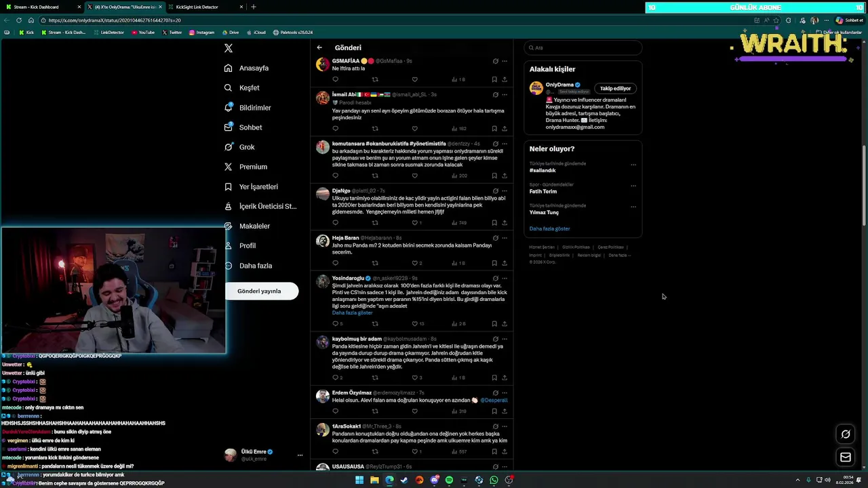Switch to Stream - Kick Dashboard tab
Viewport: 868px width, 488px height.
coord(42,7)
